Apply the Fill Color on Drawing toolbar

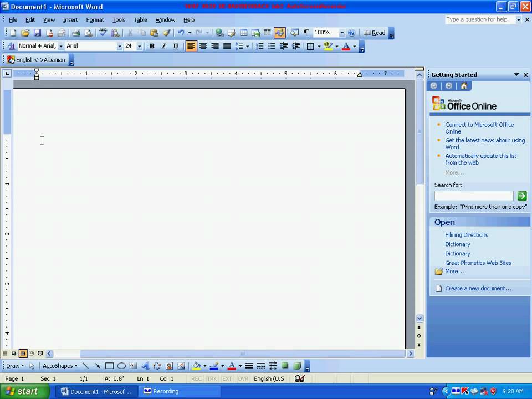click(x=196, y=366)
